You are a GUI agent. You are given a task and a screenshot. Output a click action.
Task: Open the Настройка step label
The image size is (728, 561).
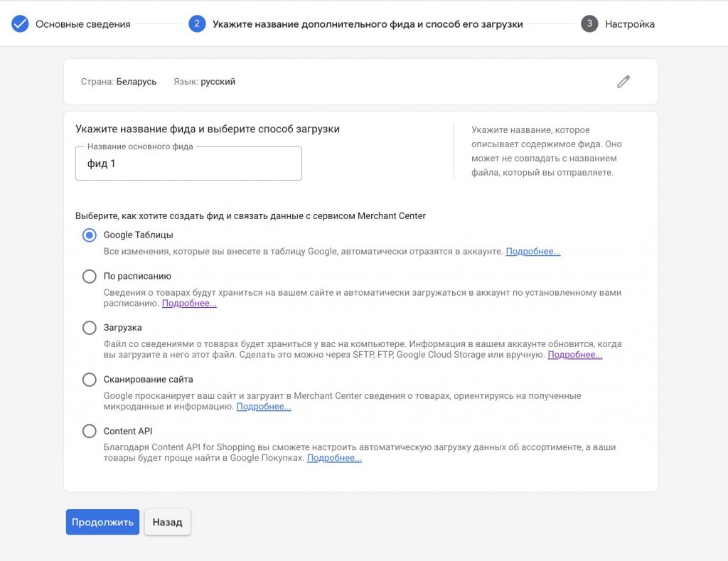pos(630,24)
